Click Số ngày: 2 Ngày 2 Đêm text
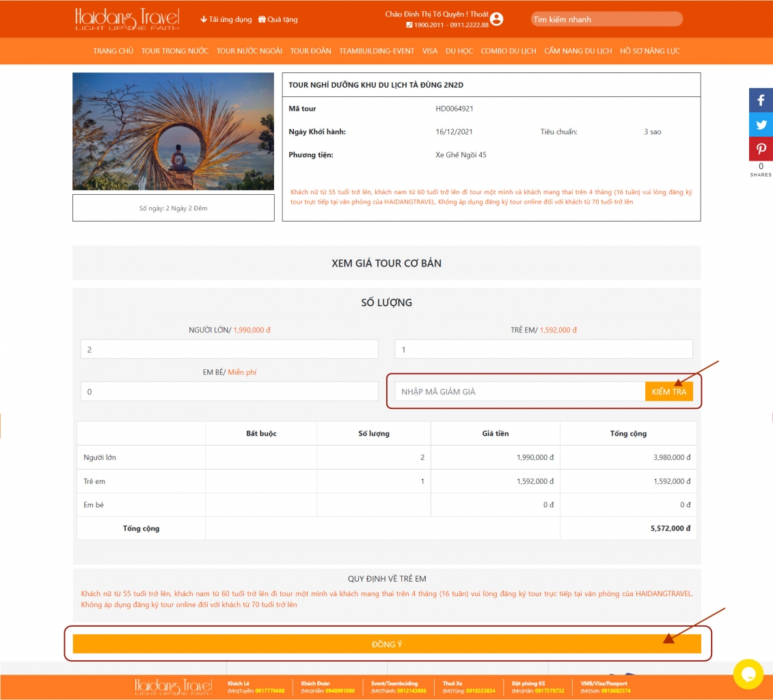773x700 pixels. coord(173,208)
